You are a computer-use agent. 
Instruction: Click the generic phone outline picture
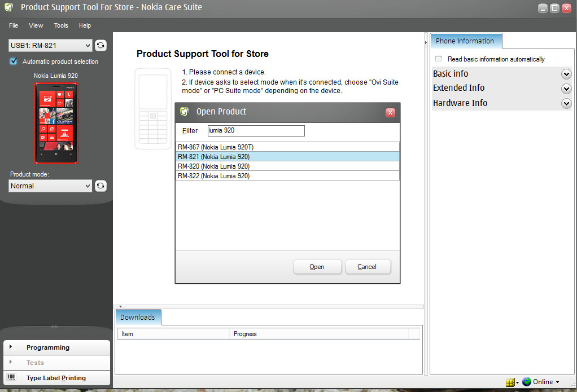153,109
